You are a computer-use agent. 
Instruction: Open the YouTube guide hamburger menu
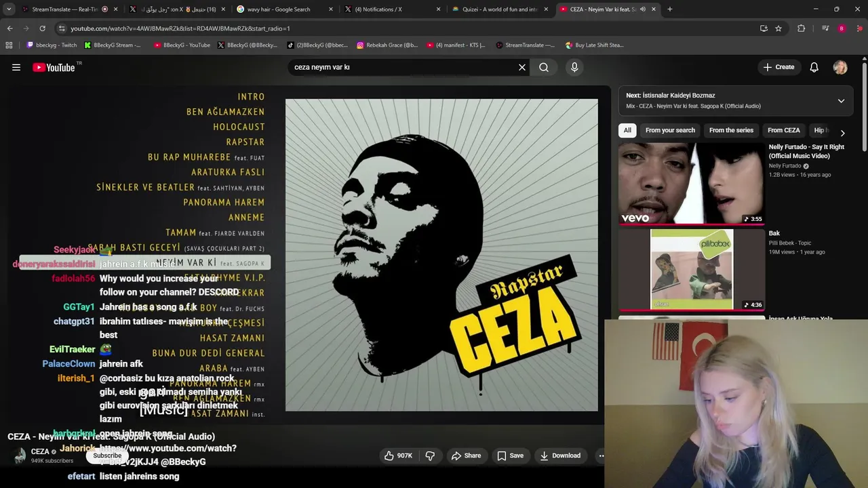pos(16,67)
